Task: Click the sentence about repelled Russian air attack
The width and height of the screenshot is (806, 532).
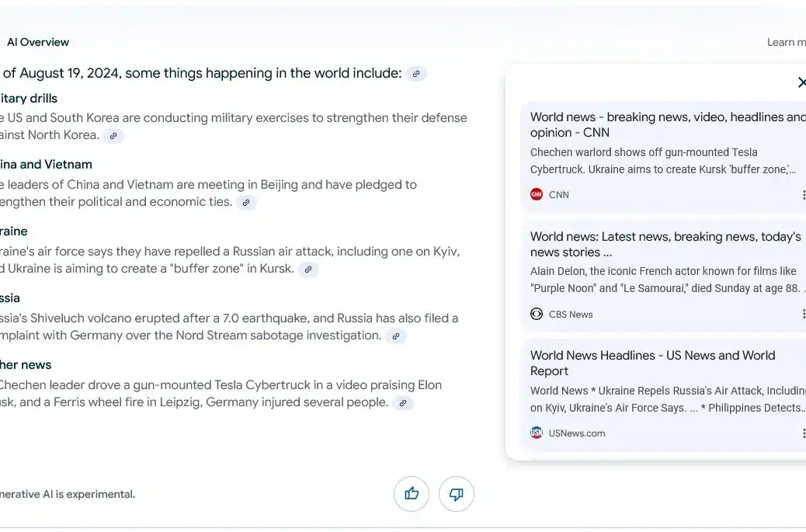Action: pos(230,259)
